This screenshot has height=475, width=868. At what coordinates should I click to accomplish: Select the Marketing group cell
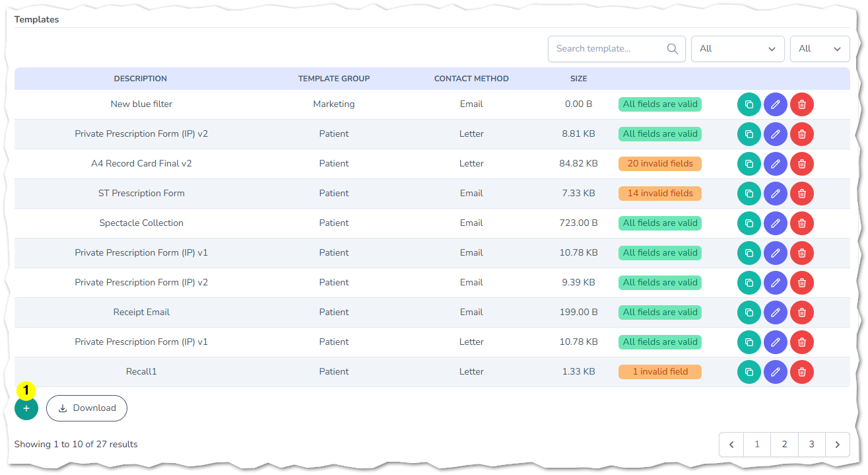tap(334, 104)
